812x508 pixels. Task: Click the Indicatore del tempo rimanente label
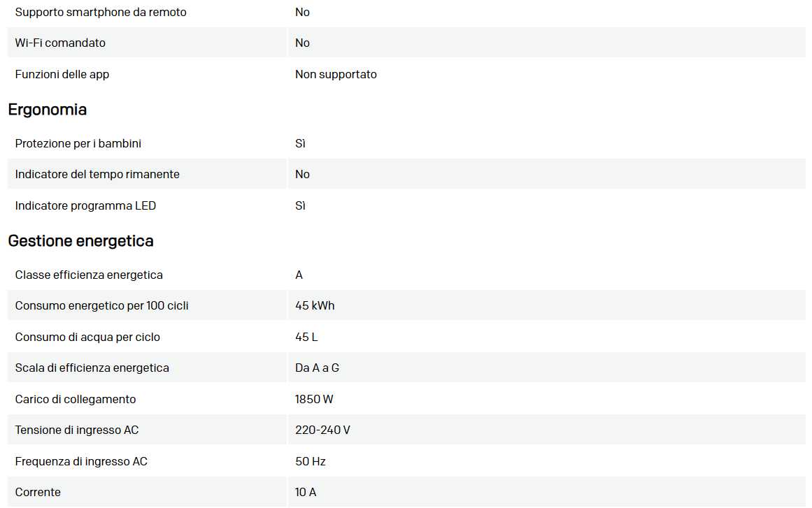point(97,174)
